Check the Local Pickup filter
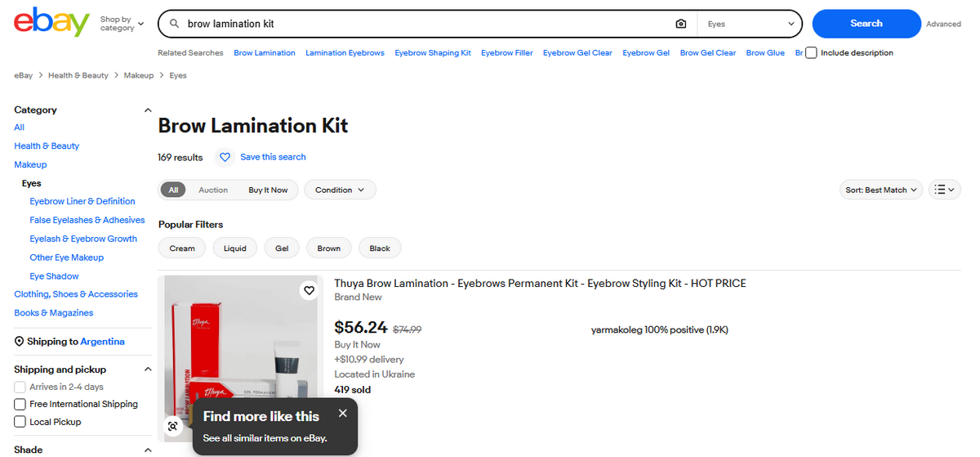Screen dimensions: 980x457 tap(20, 422)
